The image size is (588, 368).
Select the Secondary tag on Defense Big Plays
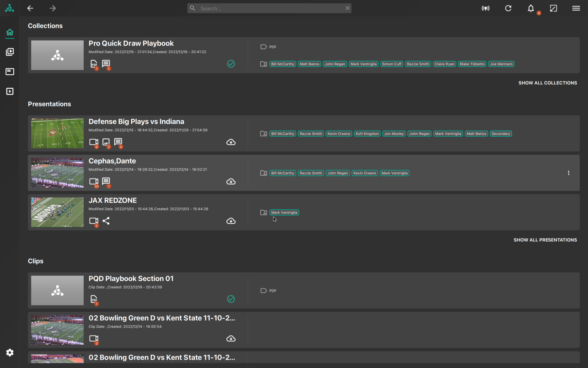pos(501,133)
